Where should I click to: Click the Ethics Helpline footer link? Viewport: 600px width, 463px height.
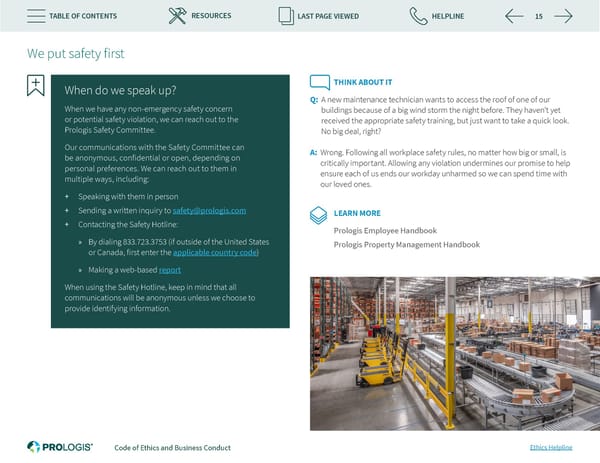550,447
